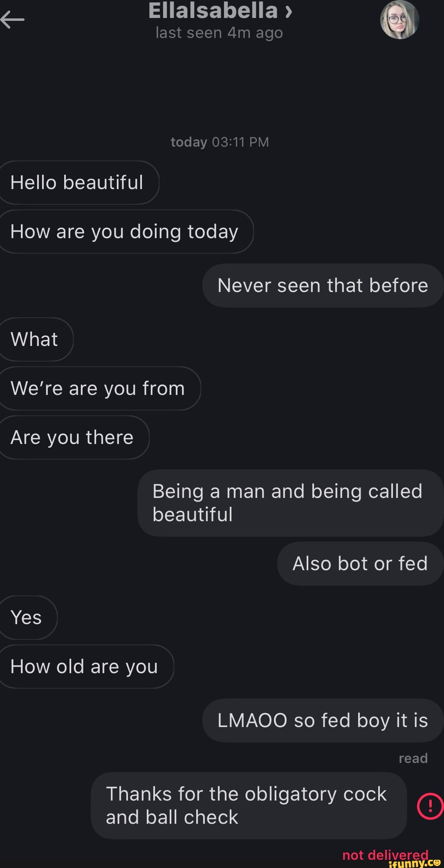Tap the 'Yes' message bubble
This screenshot has width=444, height=868.
coord(27,617)
